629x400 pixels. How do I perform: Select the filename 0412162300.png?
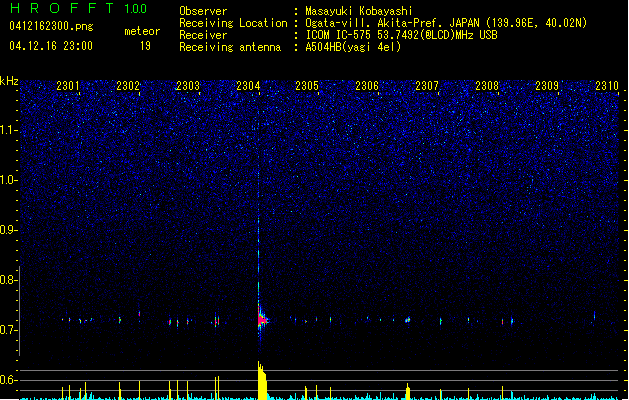coord(51,26)
